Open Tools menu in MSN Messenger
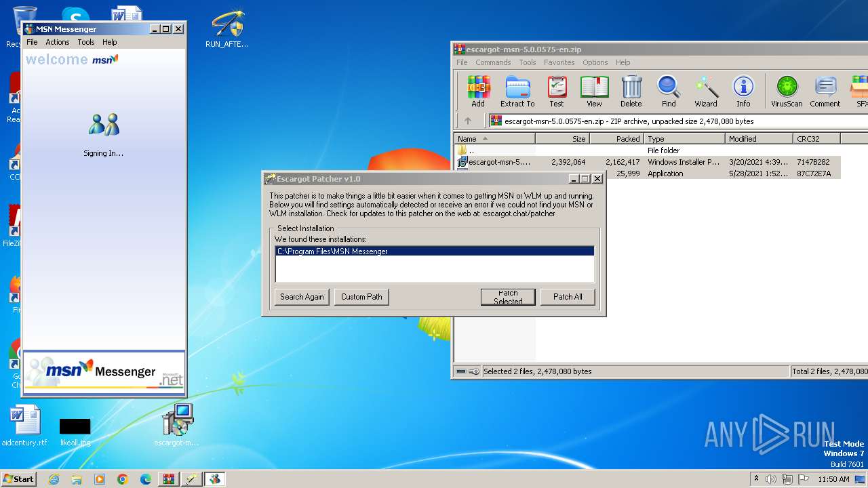Screen dimensions: 868x488 click(86, 42)
